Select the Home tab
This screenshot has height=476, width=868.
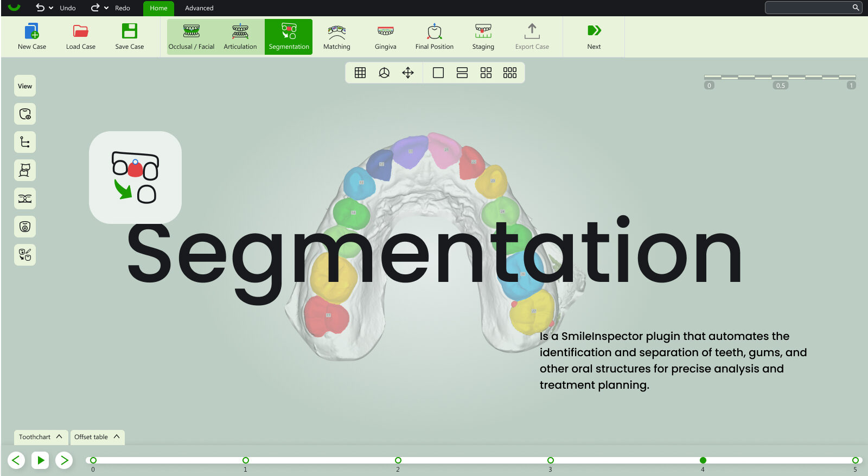coord(158,8)
